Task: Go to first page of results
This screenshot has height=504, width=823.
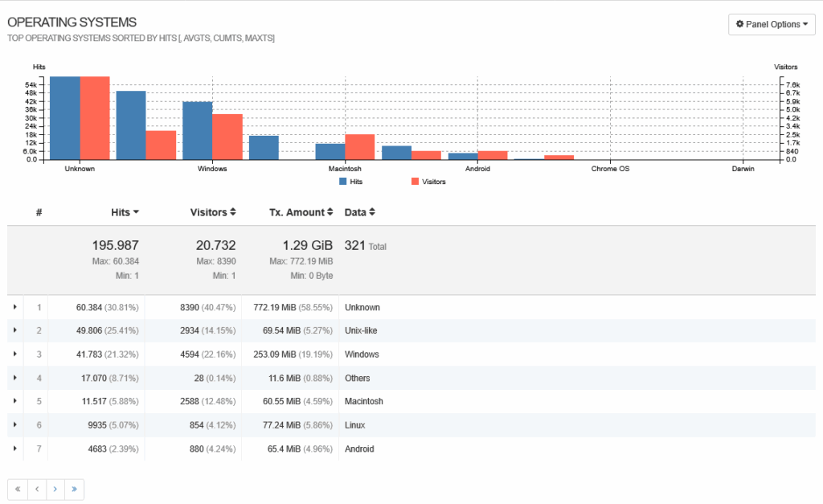Action: (18, 489)
